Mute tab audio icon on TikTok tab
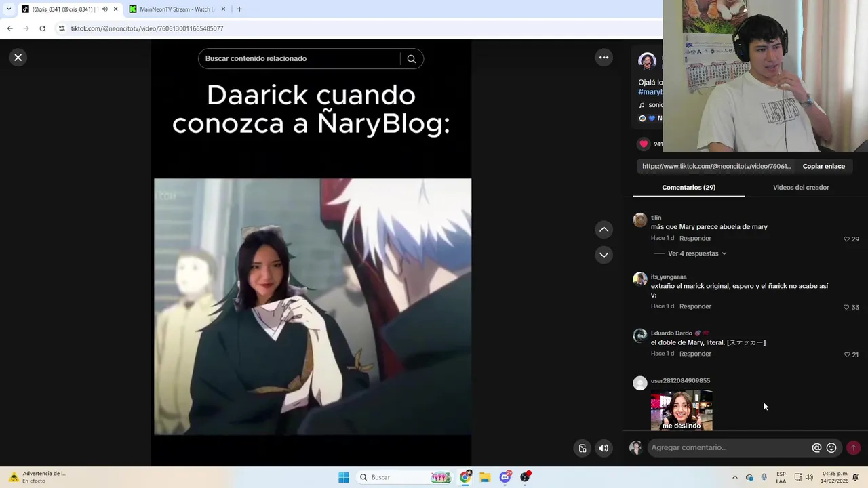The image size is (868, 488). [104, 9]
